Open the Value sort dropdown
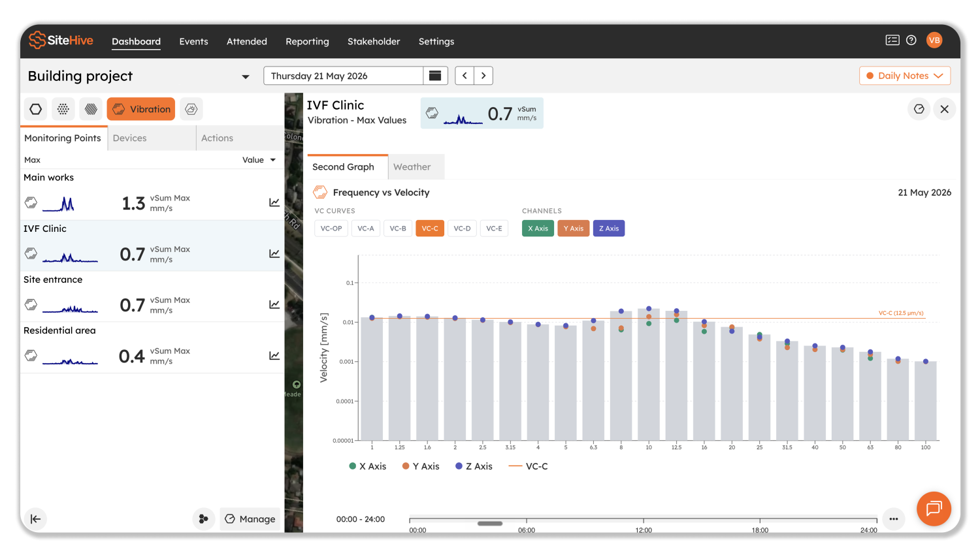980x557 pixels. click(259, 160)
